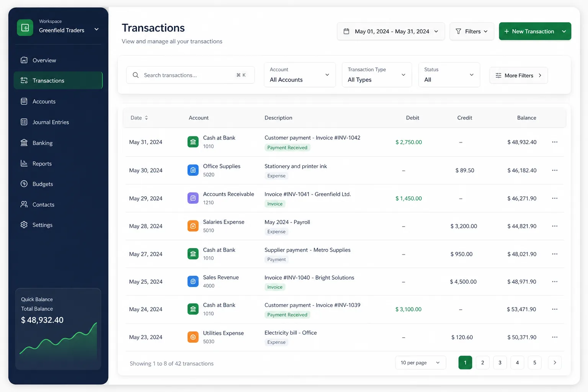Sort by Date column arrows

tap(146, 118)
